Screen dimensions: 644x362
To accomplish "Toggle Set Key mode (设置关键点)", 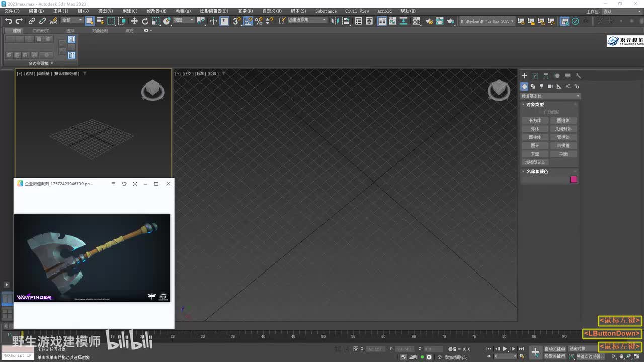I will point(555,356).
